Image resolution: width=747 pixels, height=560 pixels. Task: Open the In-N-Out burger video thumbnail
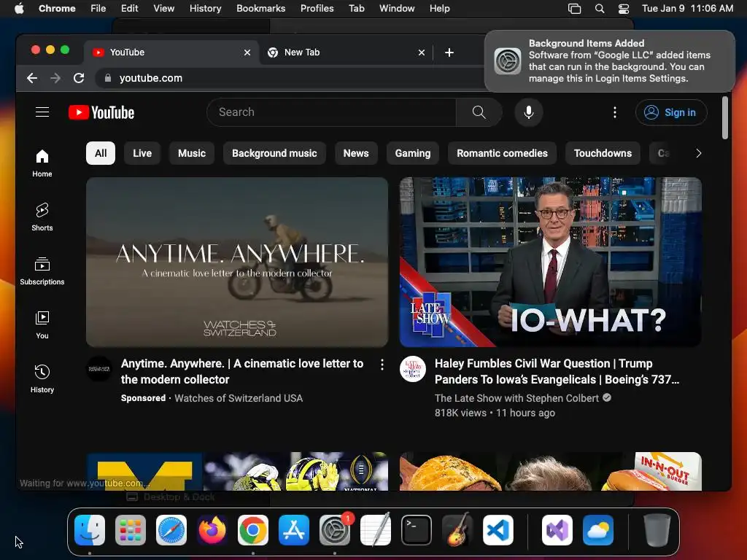(550, 472)
